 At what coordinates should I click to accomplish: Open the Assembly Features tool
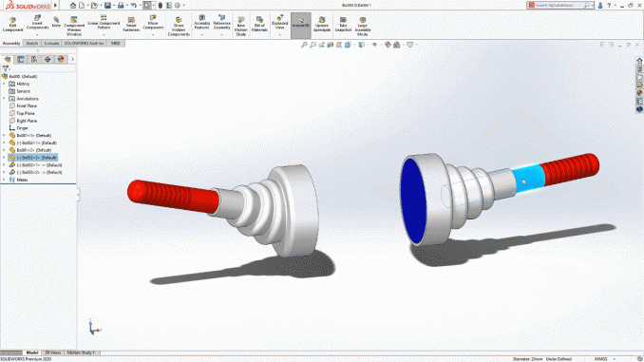click(x=201, y=23)
